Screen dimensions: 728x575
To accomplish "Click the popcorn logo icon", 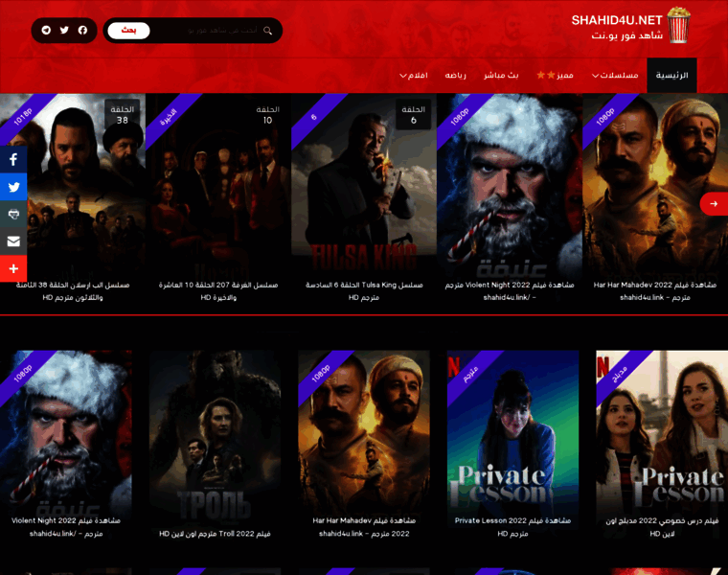I will click(678, 25).
